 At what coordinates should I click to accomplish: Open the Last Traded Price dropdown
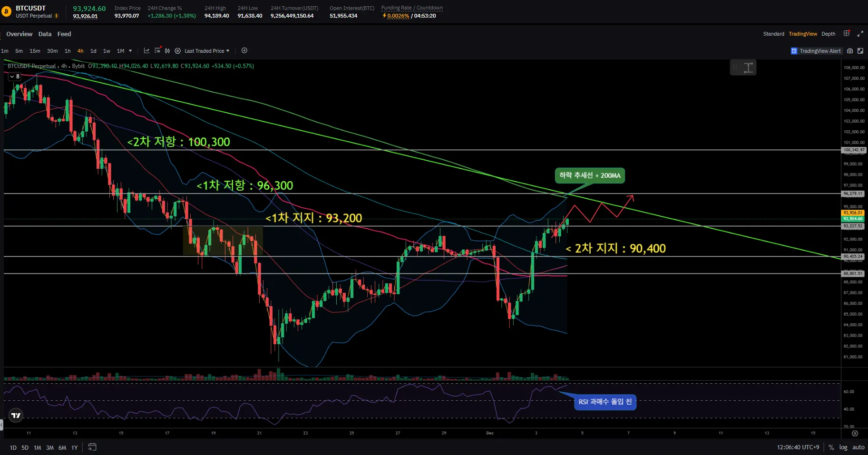(x=207, y=51)
